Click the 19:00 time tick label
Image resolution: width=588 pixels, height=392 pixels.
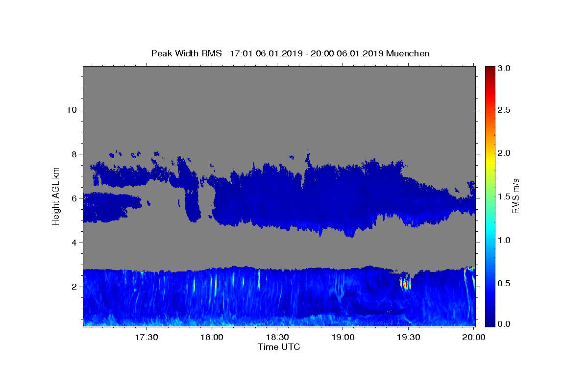point(343,337)
